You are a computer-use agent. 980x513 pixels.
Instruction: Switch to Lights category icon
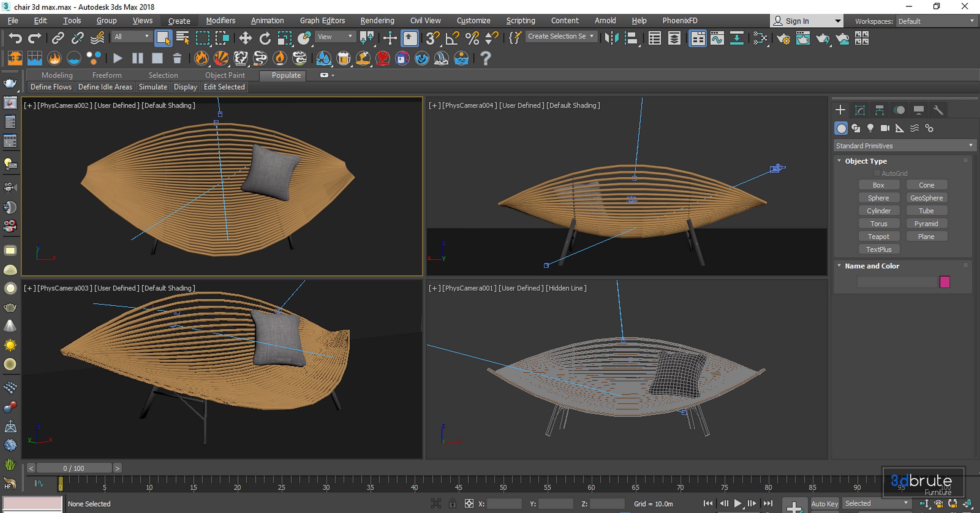pyautogui.click(x=870, y=128)
